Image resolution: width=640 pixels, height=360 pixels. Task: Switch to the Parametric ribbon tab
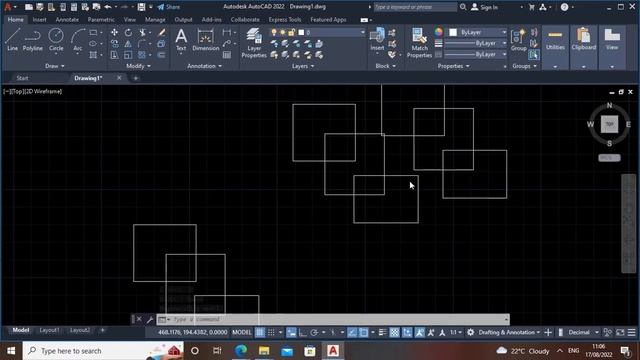[x=101, y=20]
